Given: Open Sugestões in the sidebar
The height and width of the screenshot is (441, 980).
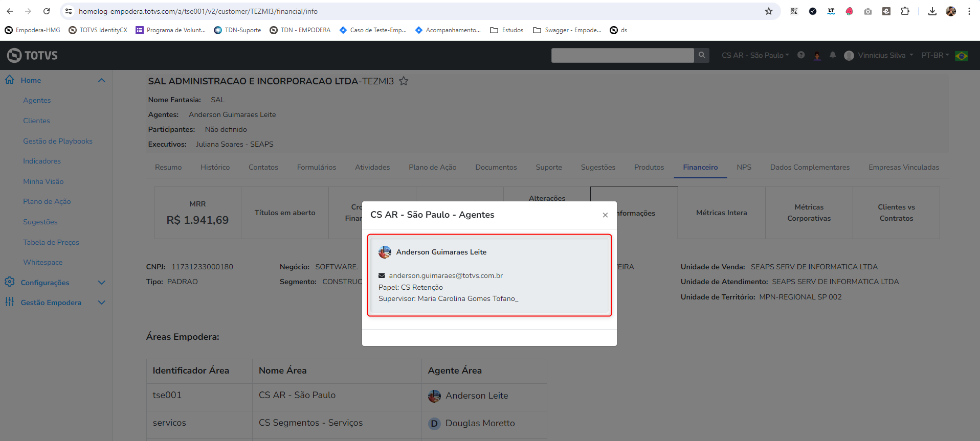Looking at the screenshot, I should click(40, 222).
